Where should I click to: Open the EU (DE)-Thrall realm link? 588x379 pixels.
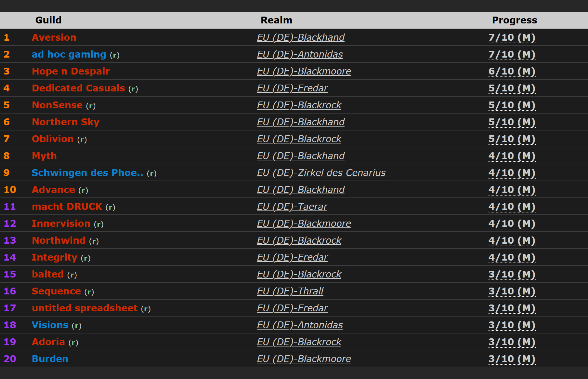(x=290, y=291)
